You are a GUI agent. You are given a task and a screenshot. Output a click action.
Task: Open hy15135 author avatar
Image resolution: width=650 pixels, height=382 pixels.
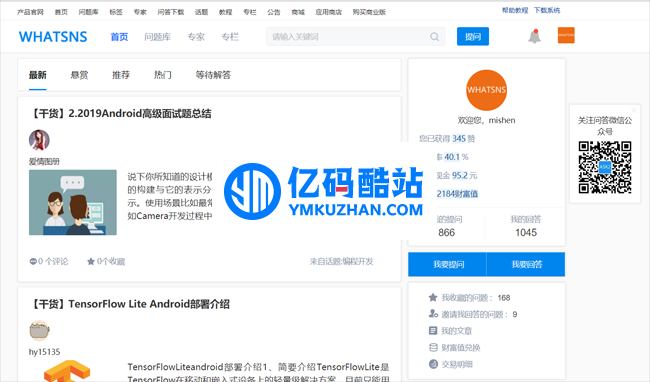point(39,330)
